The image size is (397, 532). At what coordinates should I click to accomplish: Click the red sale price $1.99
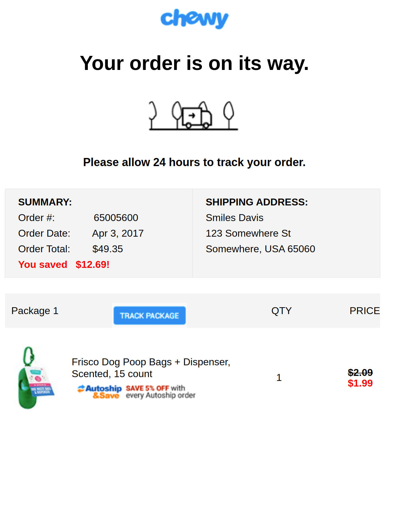point(360,383)
